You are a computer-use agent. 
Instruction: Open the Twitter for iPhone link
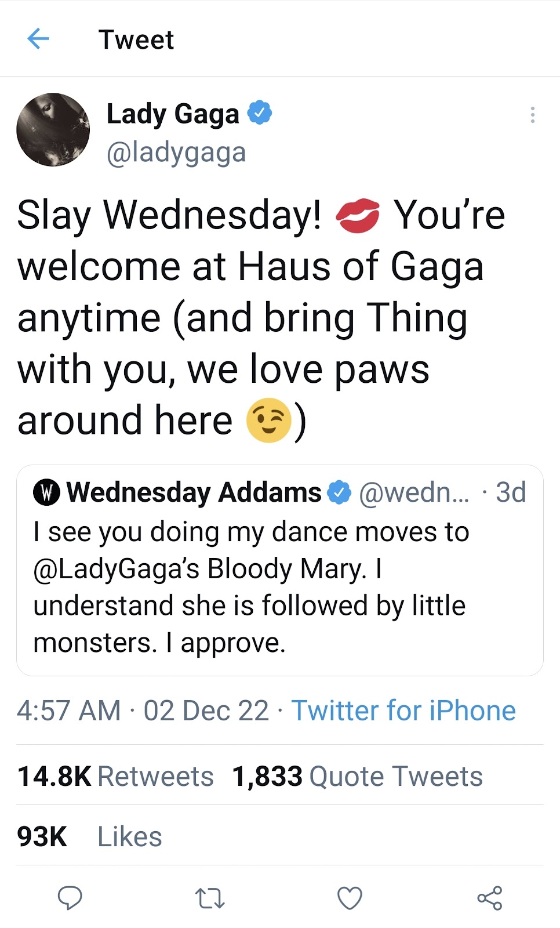pyautogui.click(x=403, y=710)
